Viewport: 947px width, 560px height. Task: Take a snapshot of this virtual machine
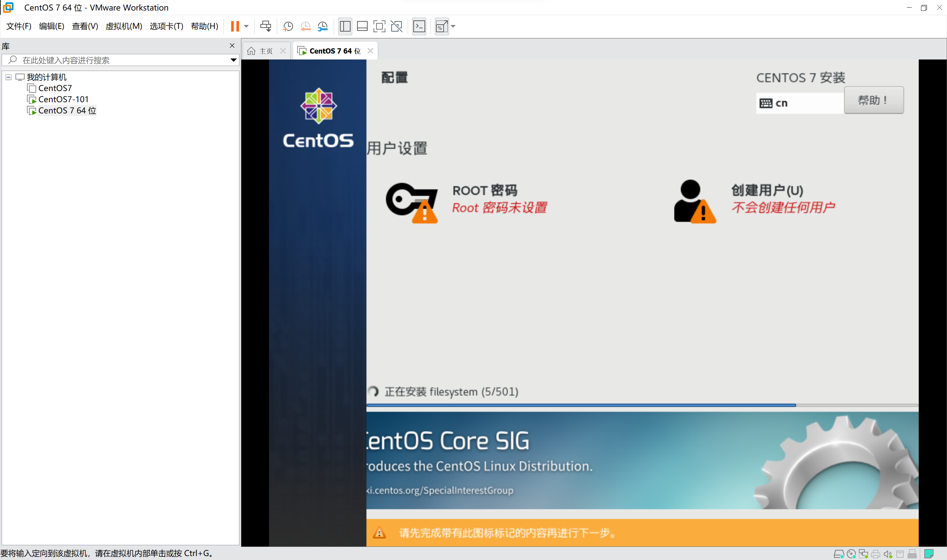tap(288, 26)
